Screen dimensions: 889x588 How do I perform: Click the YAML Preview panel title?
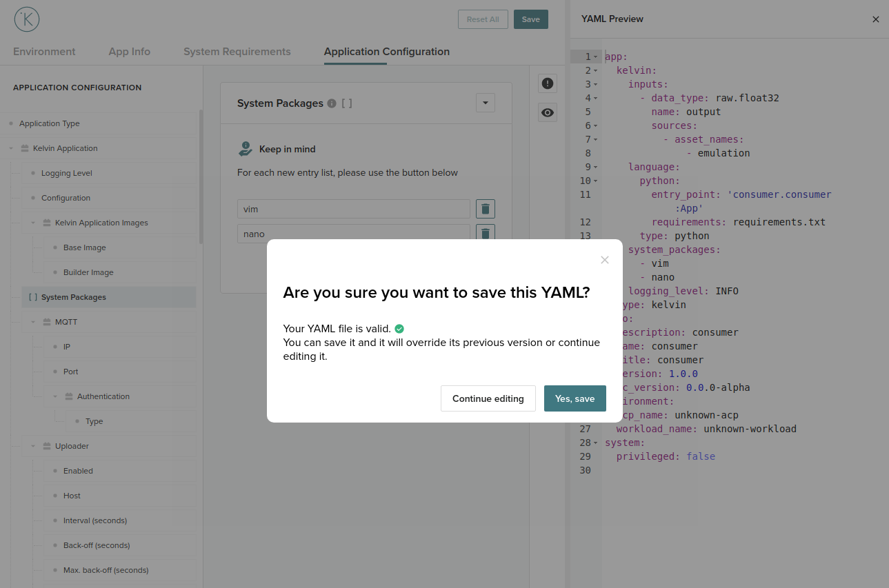612,19
